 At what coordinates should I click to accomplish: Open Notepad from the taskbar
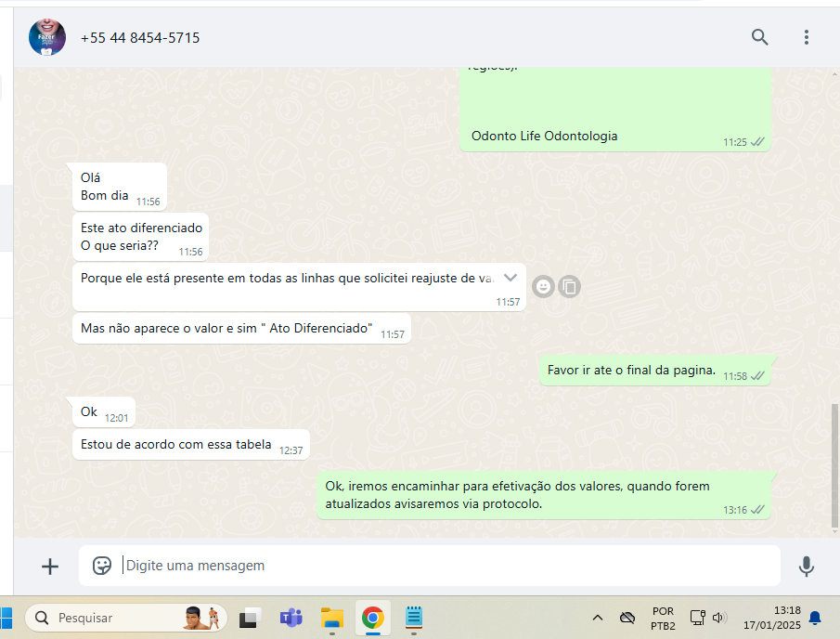(x=414, y=618)
